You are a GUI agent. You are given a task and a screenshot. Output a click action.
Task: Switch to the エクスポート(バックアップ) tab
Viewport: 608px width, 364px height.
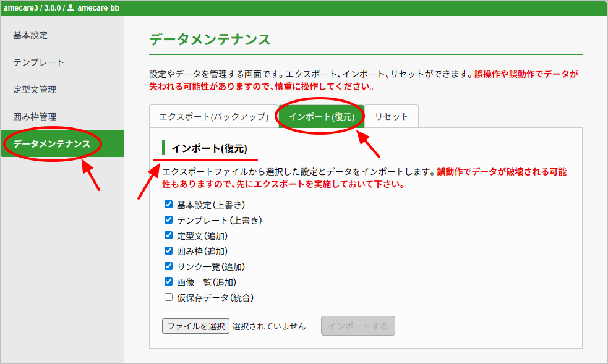[213, 117]
